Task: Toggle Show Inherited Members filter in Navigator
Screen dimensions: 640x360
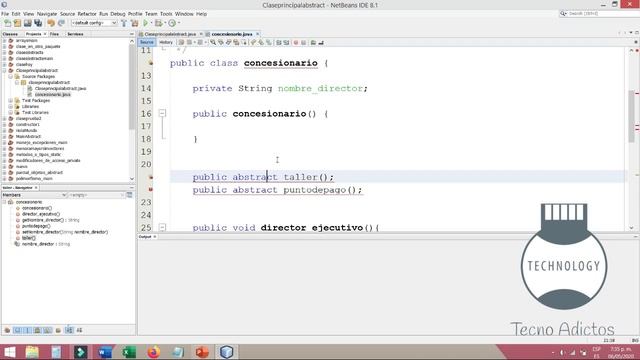Action: pos(7,330)
